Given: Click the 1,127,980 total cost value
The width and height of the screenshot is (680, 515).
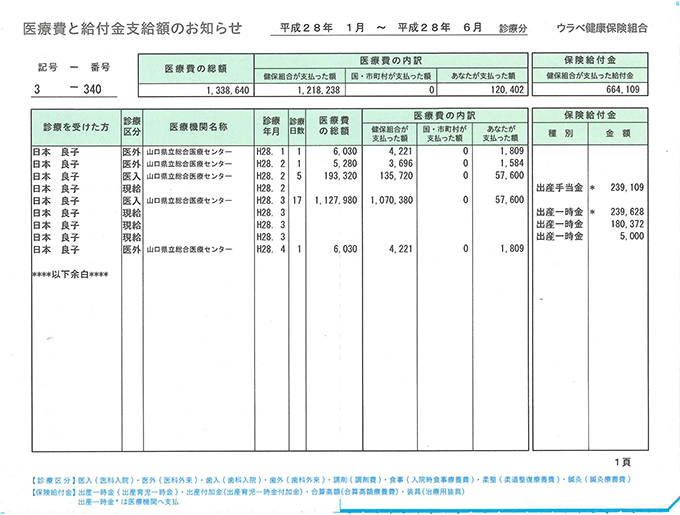Looking at the screenshot, I should pos(336,200).
